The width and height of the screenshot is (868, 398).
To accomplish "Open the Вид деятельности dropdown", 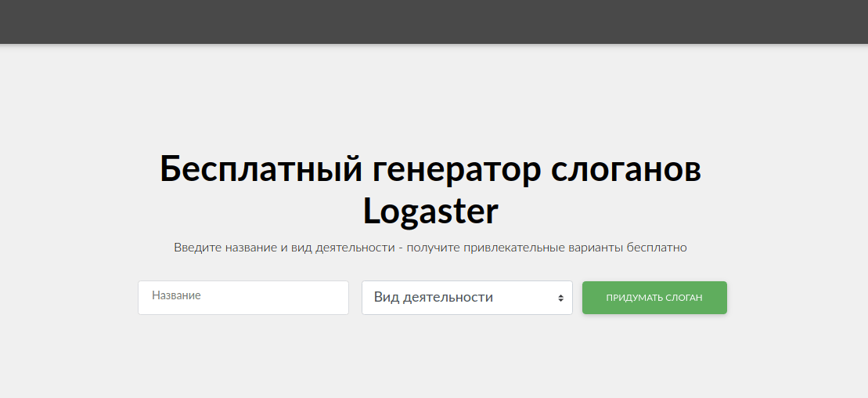I will (x=466, y=298).
